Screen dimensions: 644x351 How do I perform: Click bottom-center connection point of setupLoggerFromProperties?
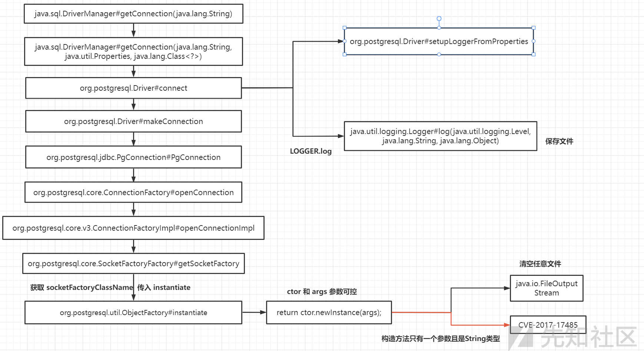point(439,54)
